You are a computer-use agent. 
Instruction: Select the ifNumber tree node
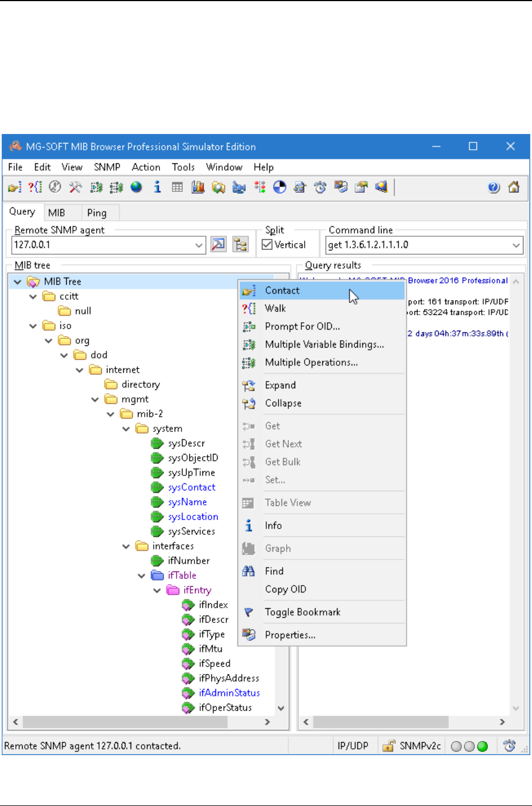tap(189, 561)
